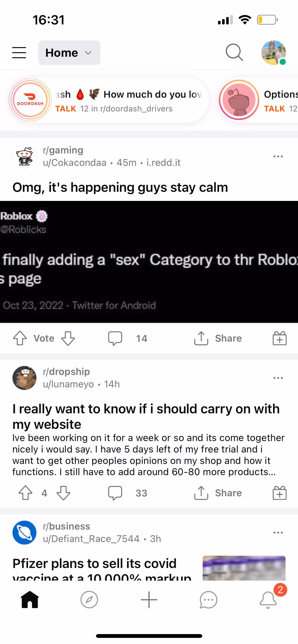Open comments on the gaming post
The image size is (298, 644).
pos(128,338)
